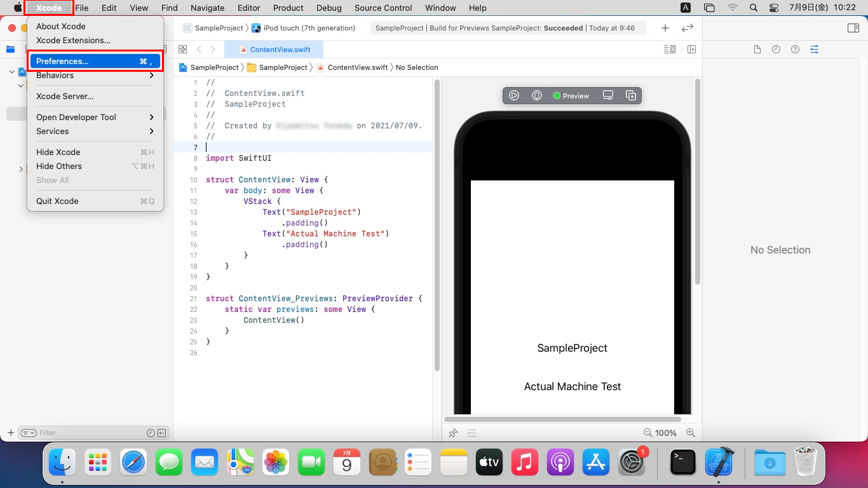The height and width of the screenshot is (488, 868).
Task: Show the Attributes inspector
Action: 814,50
